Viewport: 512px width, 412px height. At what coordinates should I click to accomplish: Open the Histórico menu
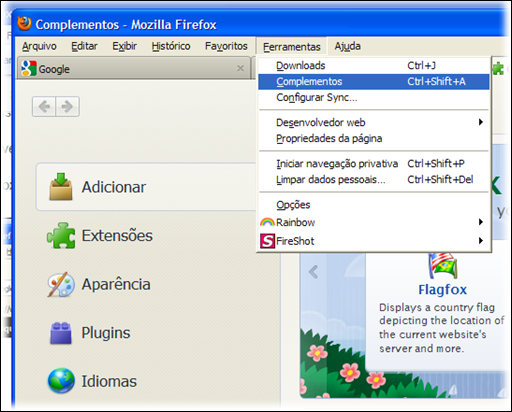[171, 46]
